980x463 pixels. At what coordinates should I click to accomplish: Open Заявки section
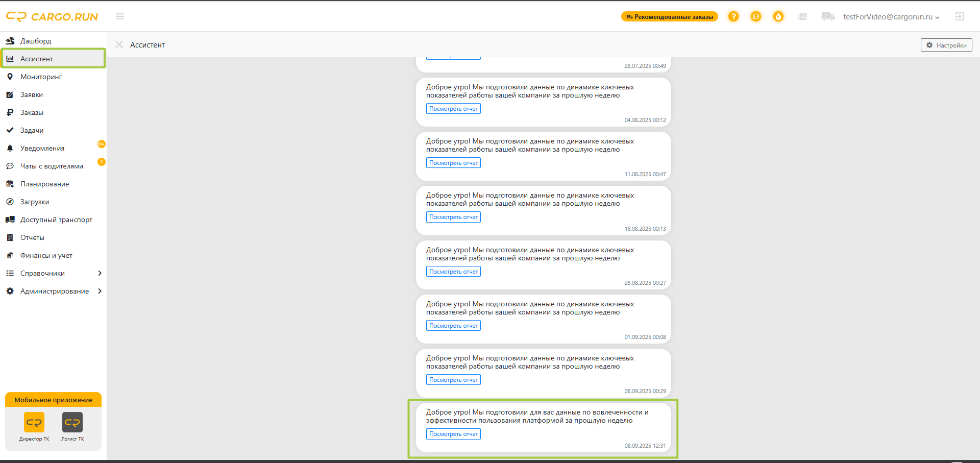tap(53, 94)
